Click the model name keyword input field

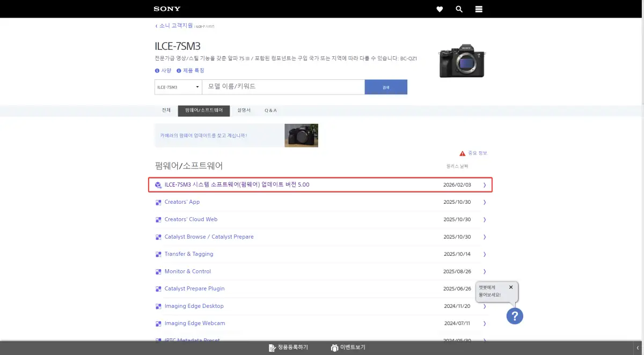click(x=283, y=87)
